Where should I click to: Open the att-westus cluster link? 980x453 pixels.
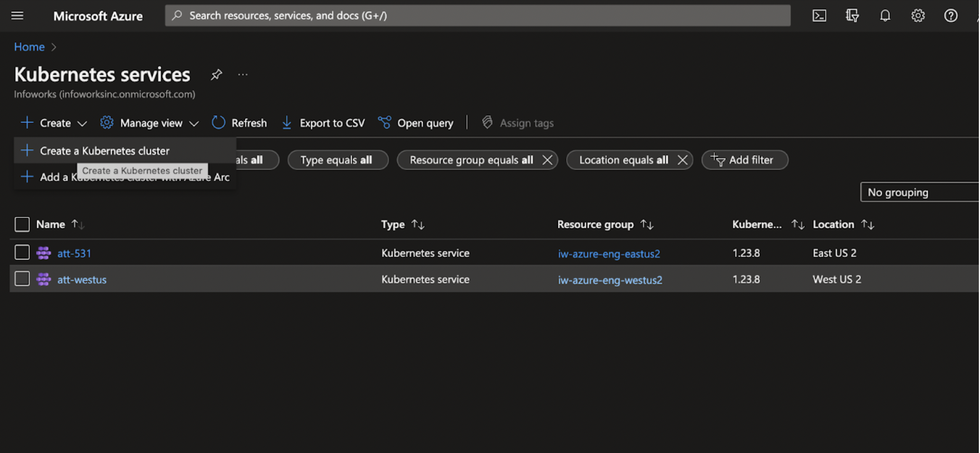point(82,280)
